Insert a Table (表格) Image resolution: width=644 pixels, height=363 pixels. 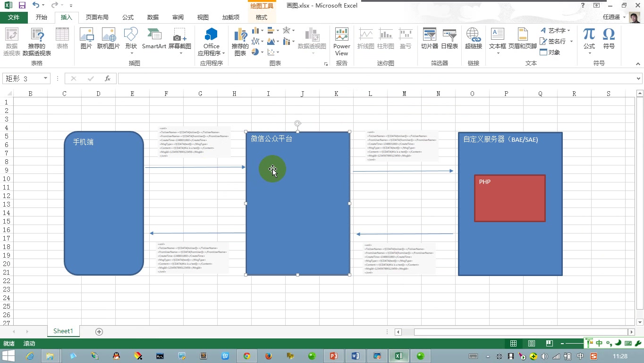62,39
